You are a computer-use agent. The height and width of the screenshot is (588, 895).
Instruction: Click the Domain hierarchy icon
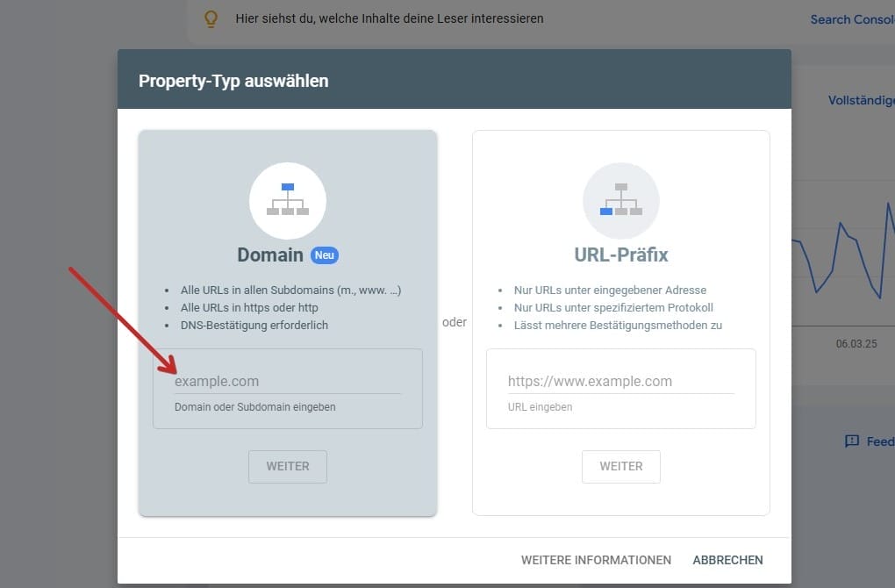(x=288, y=201)
